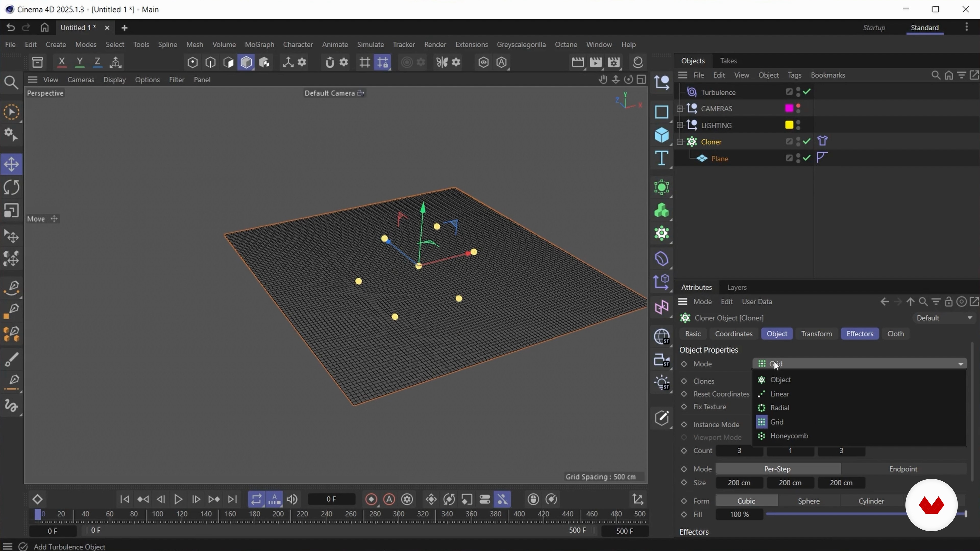Select Per-Step mode button
The width and height of the screenshot is (980, 551).
point(778,469)
